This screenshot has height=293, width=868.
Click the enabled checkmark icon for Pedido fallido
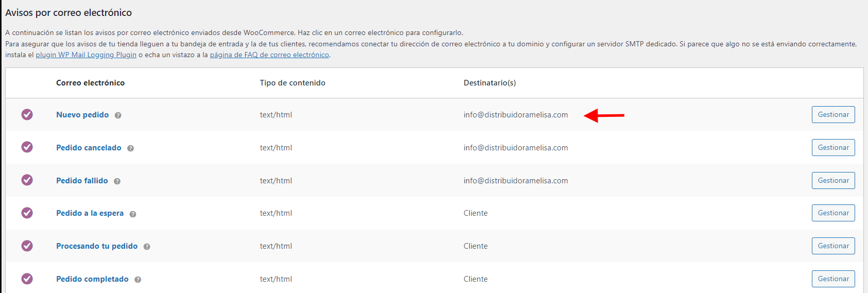click(x=27, y=180)
